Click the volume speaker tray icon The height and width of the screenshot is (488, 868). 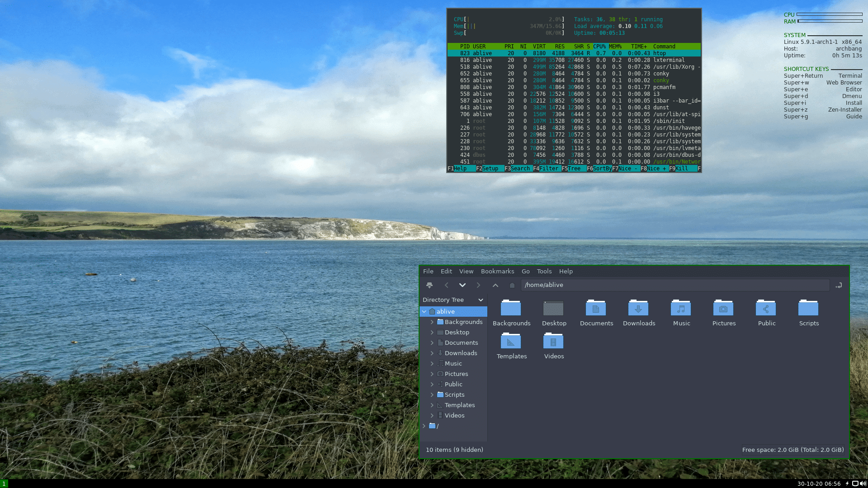(x=863, y=483)
